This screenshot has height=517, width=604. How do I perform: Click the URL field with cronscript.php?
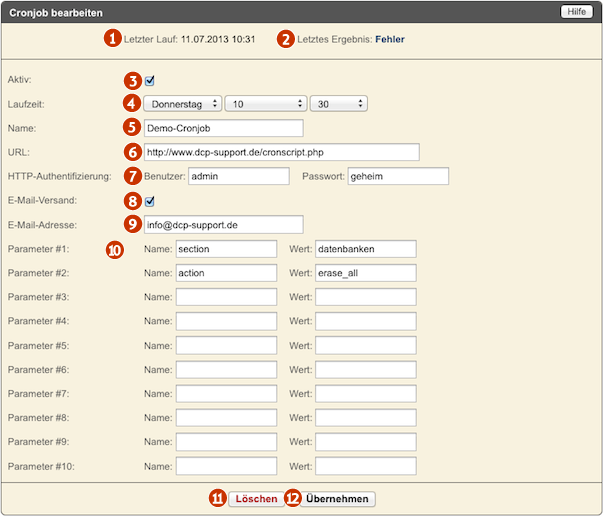(282, 152)
